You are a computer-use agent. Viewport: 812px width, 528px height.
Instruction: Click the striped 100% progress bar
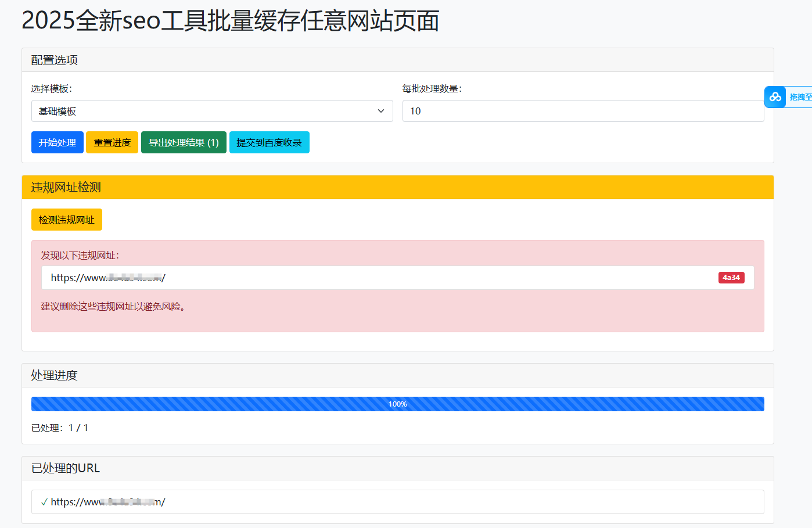397,403
